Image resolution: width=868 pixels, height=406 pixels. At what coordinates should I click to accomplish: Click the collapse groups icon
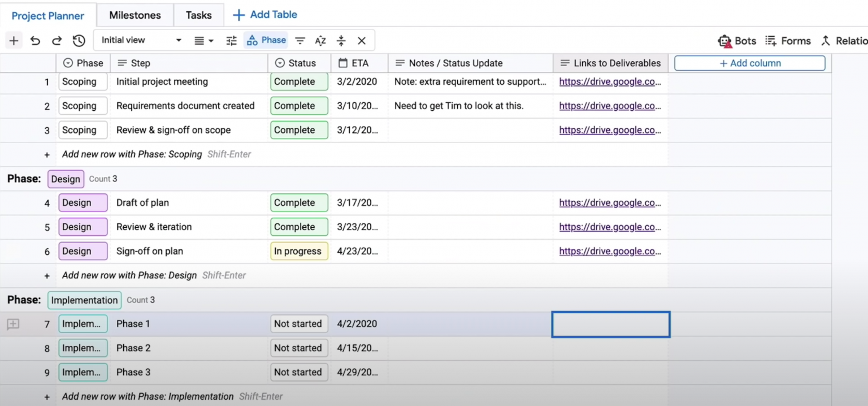[x=341, y=41]
